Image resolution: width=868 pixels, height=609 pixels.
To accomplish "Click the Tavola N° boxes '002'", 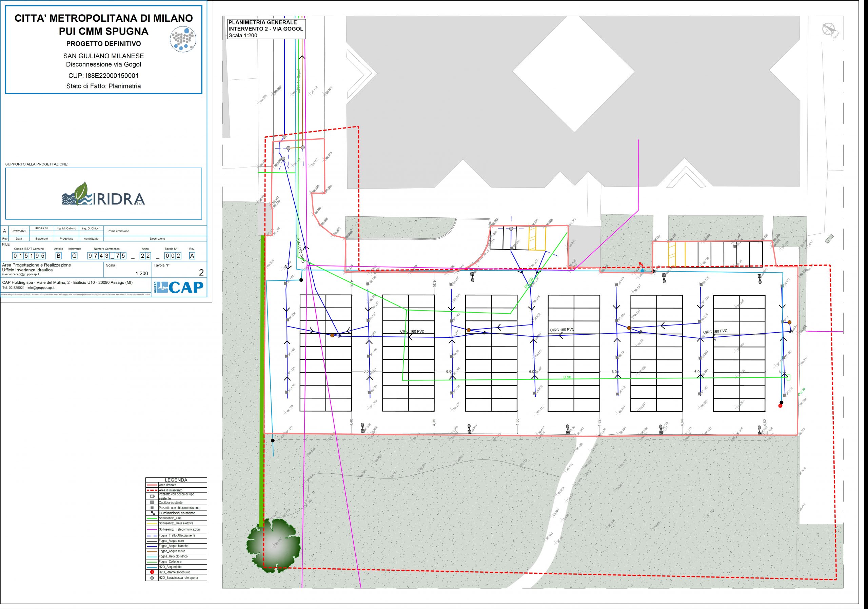I will [x=173, y=256].
